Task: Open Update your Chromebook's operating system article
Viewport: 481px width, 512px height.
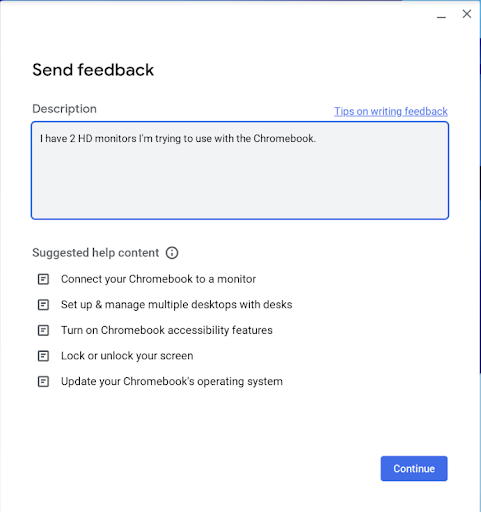Action: point(172,381)
